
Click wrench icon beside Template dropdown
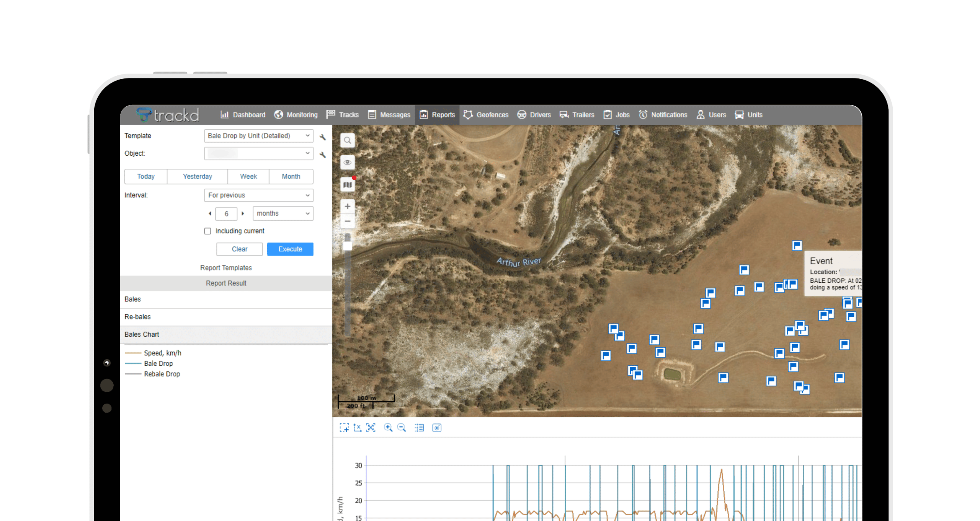point(323,137)
